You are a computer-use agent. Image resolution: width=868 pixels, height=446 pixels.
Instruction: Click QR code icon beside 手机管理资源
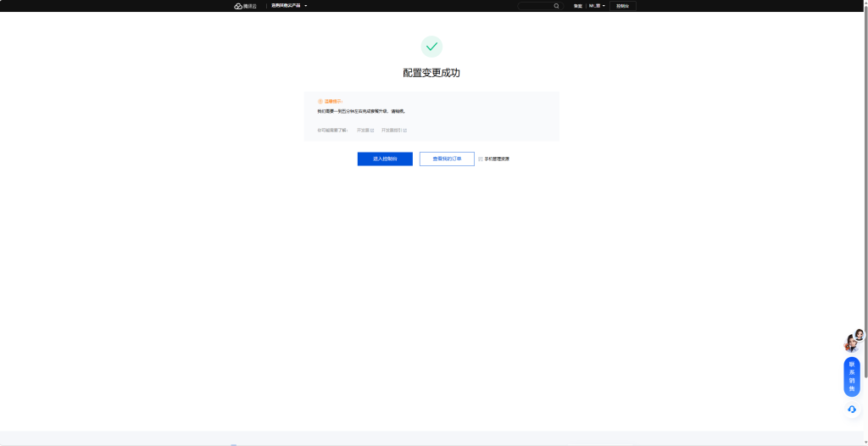pyautogui.click(x=481, y=159)
